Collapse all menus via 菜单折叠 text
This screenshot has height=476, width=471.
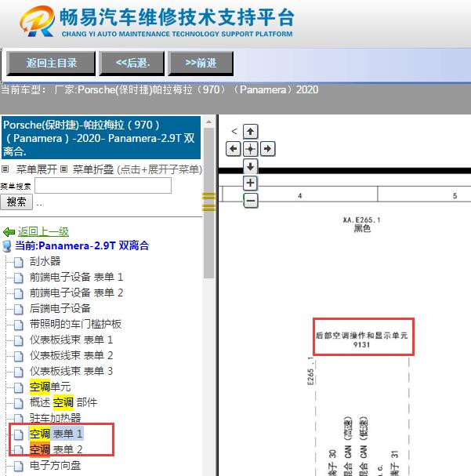[x=93, y=169]
